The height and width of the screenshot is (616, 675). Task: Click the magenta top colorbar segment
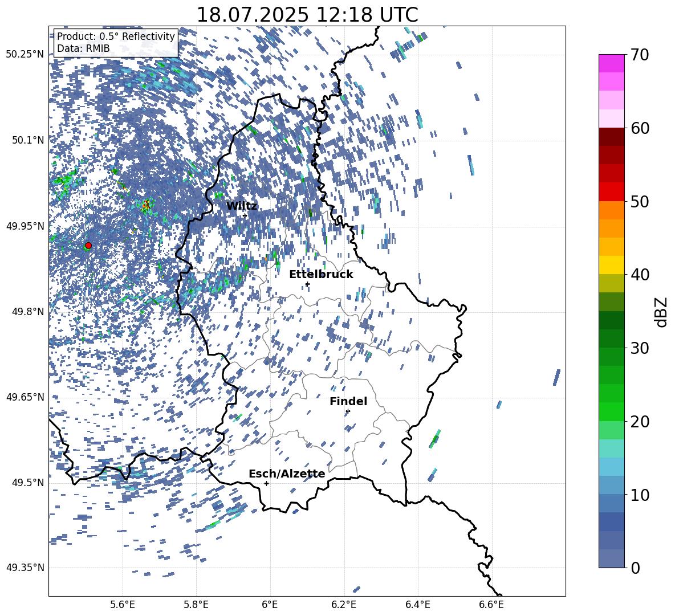point(612,64)
